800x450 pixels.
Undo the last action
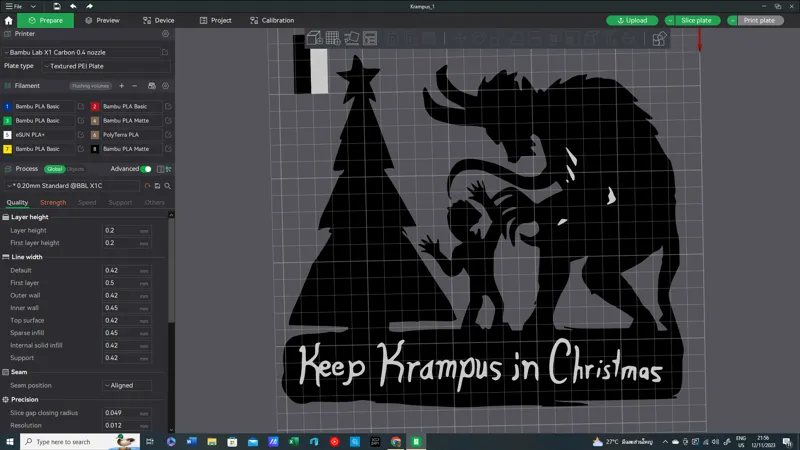tap(73, 6)
